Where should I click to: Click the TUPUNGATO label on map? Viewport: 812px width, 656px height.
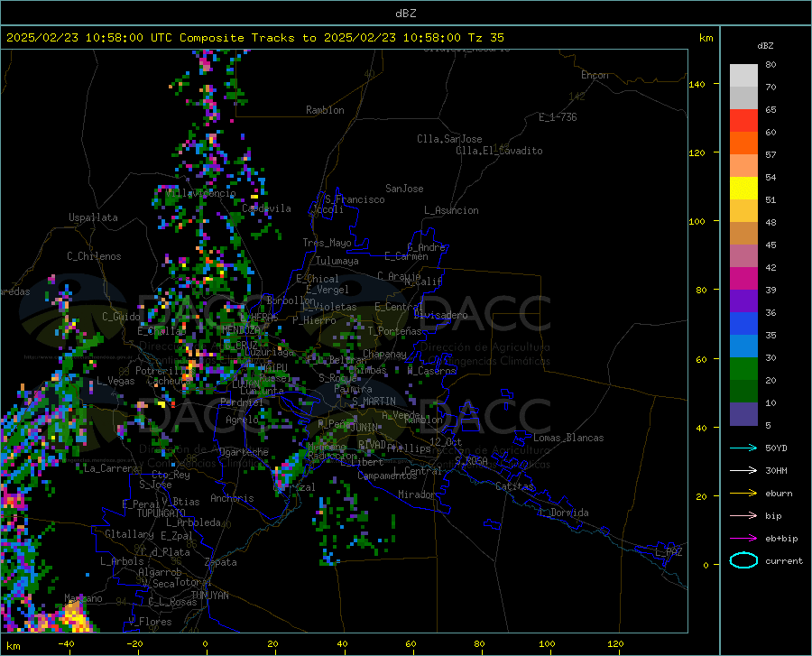click(161, 513)
